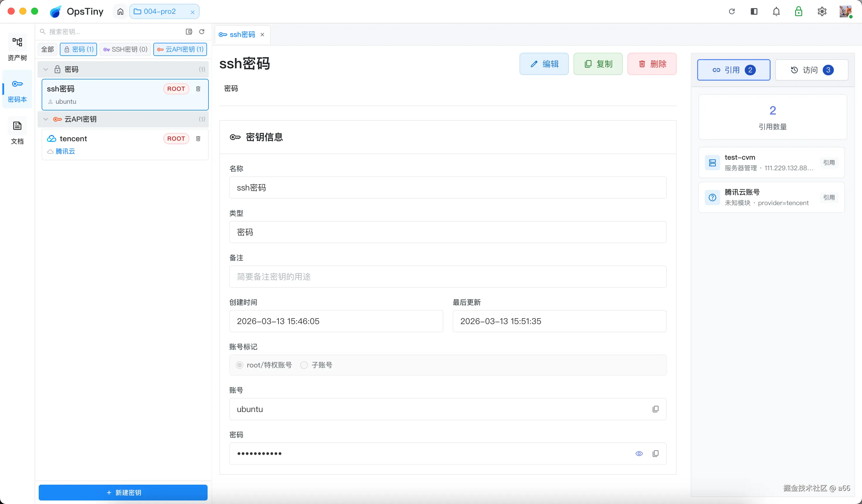Filter by SSH密钥 (0) tab
This screenshot has width=862, height=504.
coord(125,49)
